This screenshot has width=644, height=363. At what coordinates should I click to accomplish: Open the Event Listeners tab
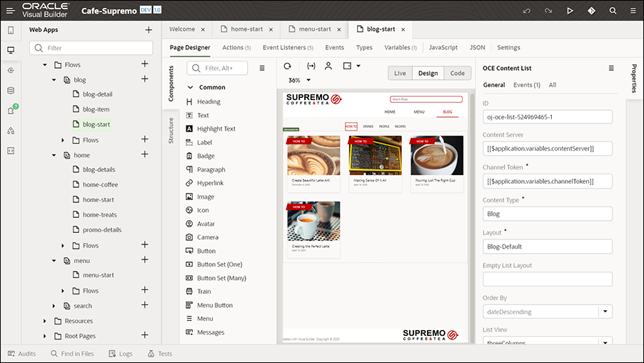(x=288, y=48)
